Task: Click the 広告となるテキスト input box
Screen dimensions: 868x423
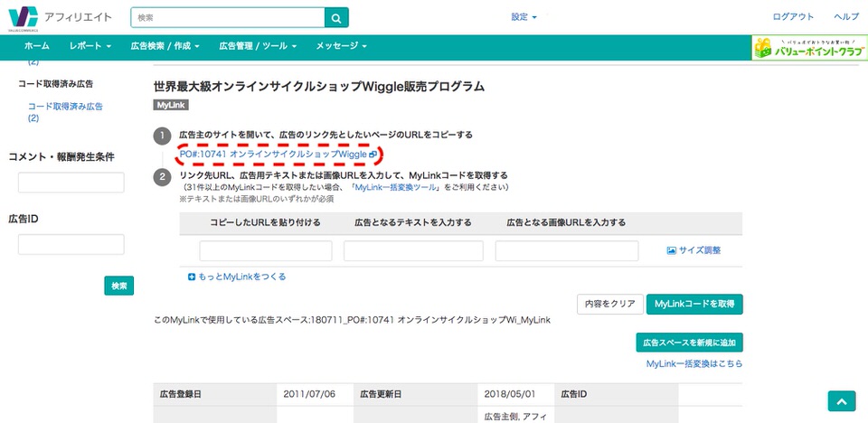Action: tap(413, 250)
